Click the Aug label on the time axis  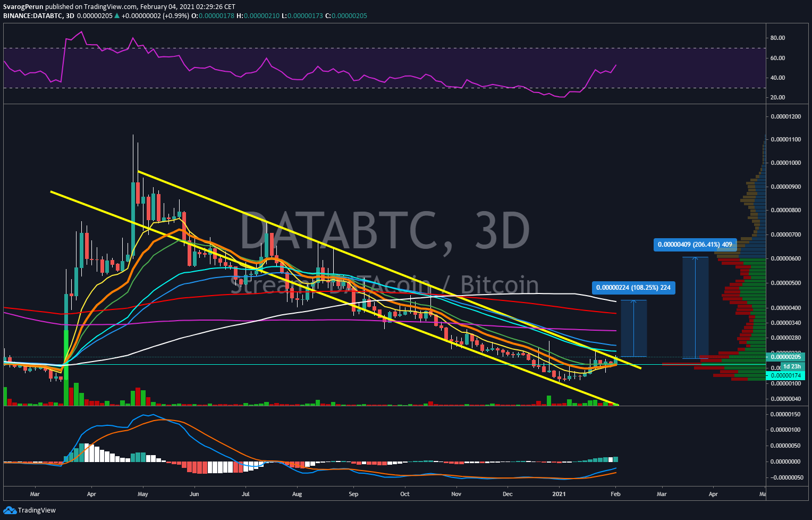click(297, 494)
